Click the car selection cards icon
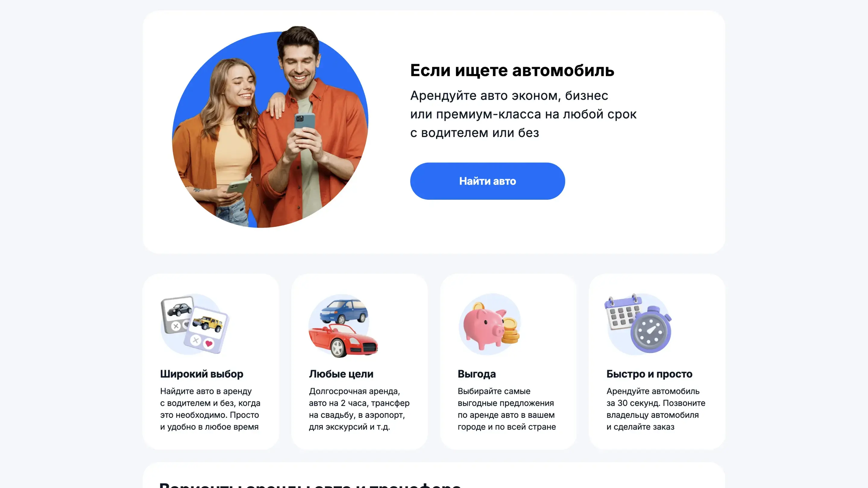 click(x=195, y=324)
